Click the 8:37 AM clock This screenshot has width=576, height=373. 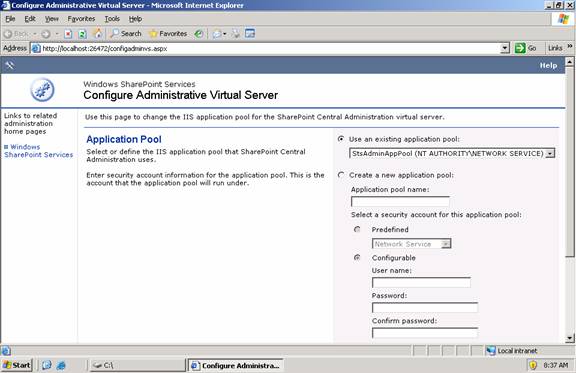pyautogui.click(x=555, y=365)
